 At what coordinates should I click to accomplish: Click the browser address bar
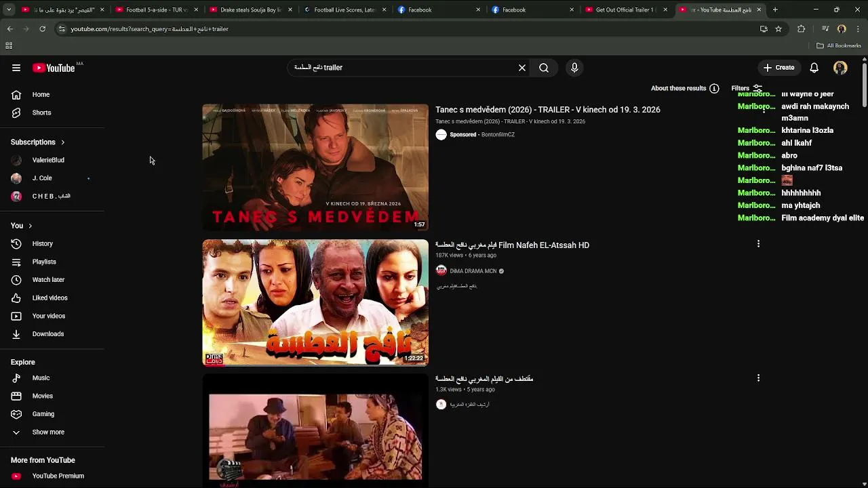point(407,29)
